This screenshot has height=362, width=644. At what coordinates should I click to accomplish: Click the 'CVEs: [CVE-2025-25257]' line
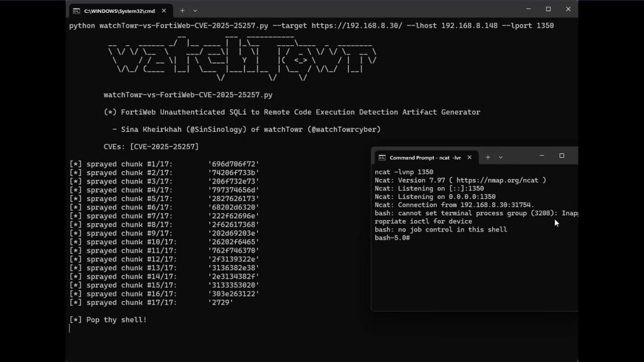pos(151,146)
